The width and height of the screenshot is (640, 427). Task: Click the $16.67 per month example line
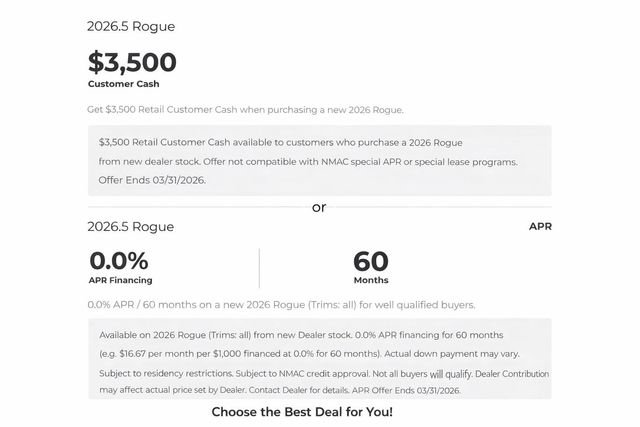(309, 353)
